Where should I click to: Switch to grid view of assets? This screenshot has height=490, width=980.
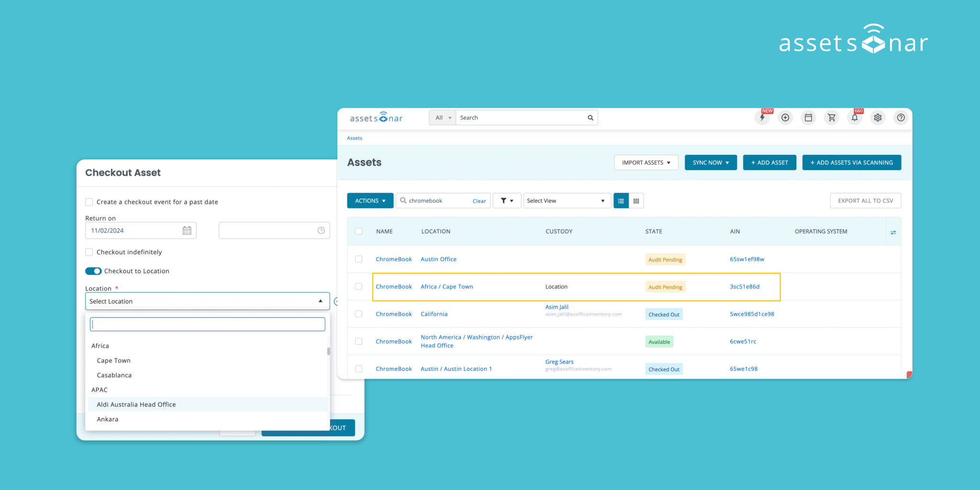[x=636, y=200]
